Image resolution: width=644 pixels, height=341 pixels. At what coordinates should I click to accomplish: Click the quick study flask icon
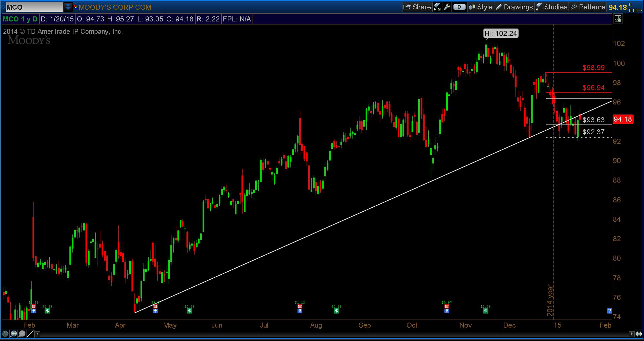click(x=437, y=7)
